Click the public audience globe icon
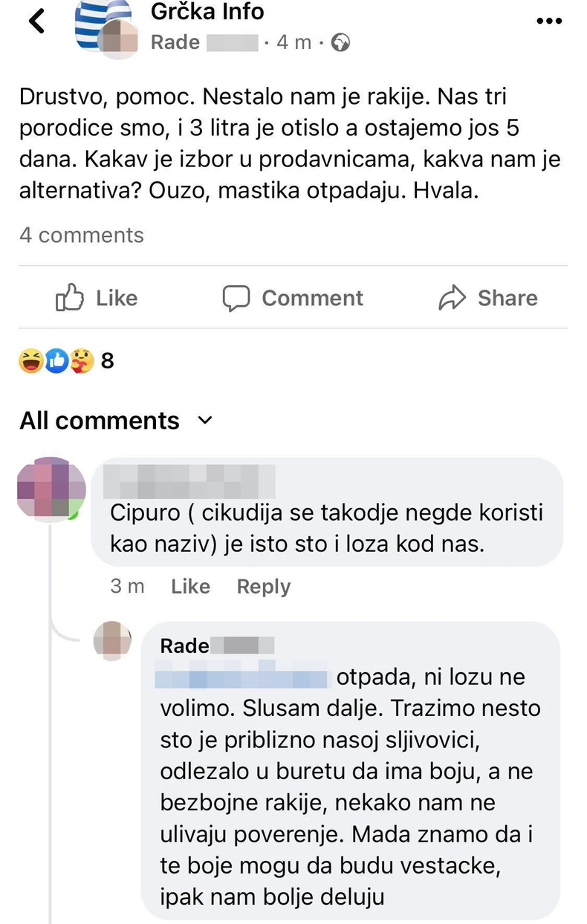The width and height of the screenshot is (587, 924). click(340, 42)
